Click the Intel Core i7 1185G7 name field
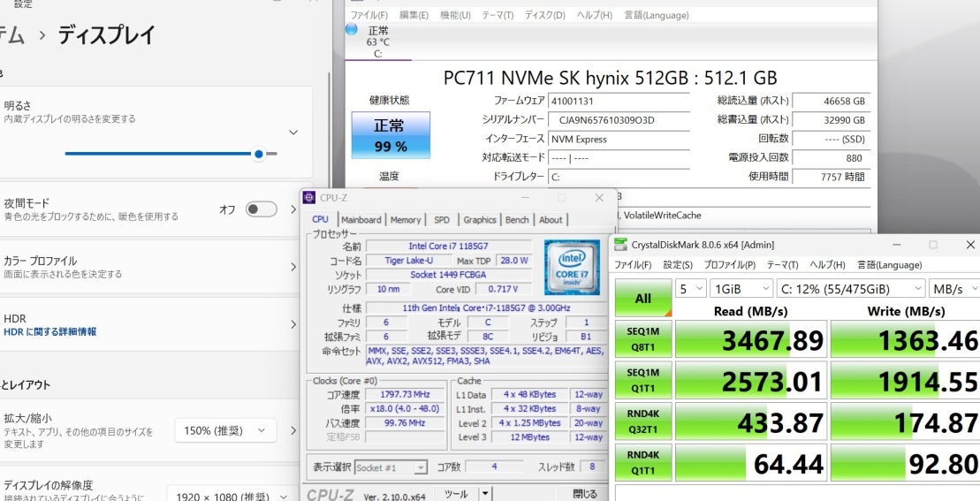The height and width of the screenshot is (501, 980). click(449, 247)
